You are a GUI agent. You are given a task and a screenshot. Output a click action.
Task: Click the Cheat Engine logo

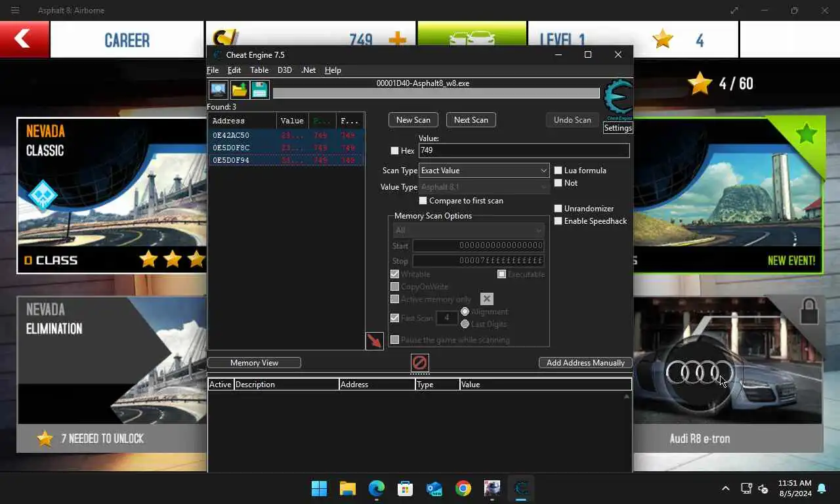point(618,100)
